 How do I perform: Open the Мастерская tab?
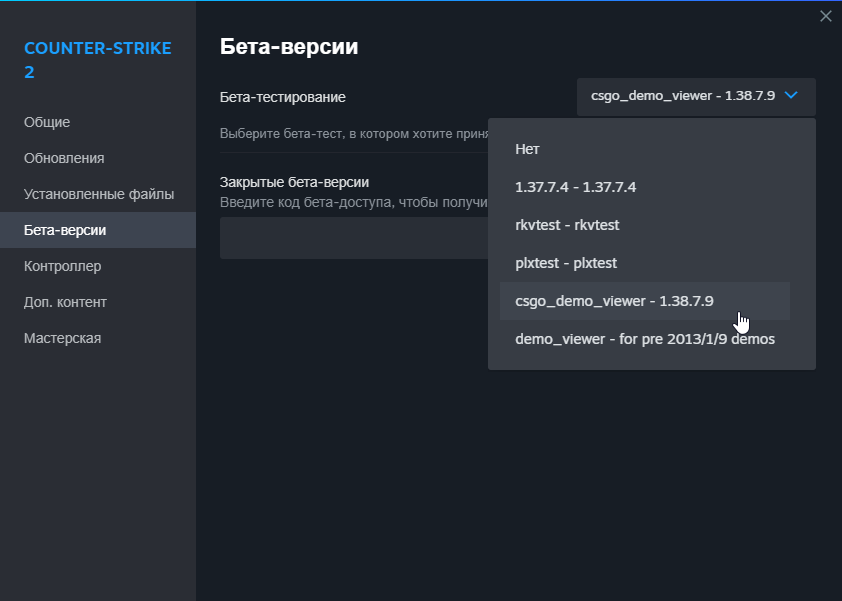98,338
